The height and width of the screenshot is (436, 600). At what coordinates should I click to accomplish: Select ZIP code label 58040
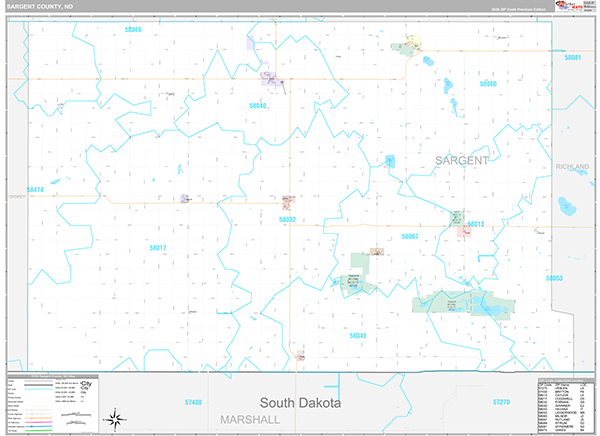point(258,106)
